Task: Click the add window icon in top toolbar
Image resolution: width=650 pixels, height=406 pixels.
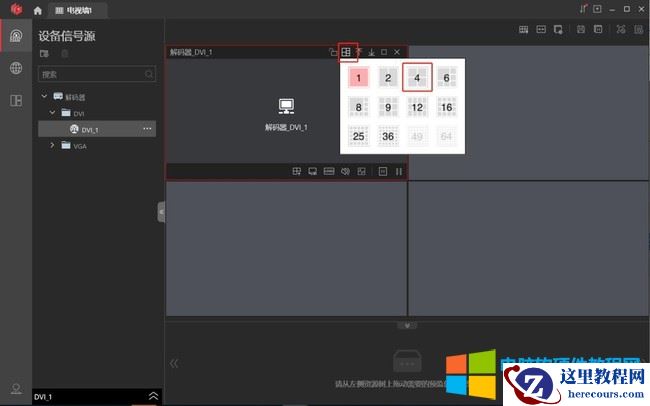Action: (x=558, y=30)
